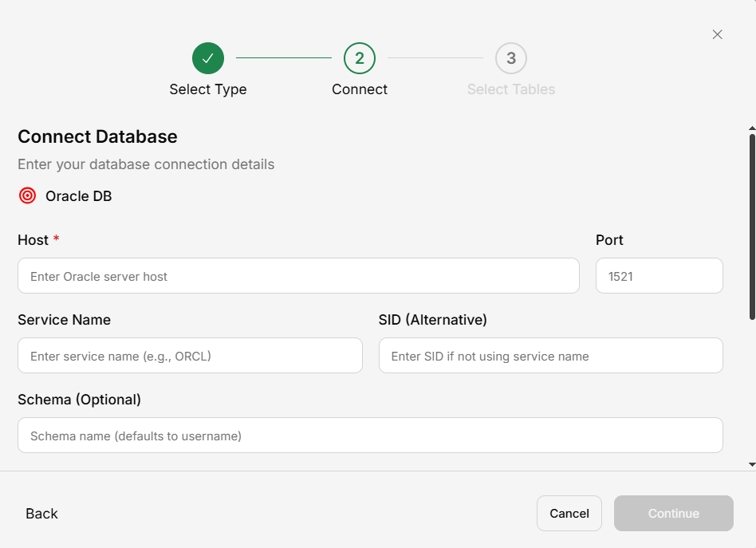The image size is (756, 548).
Task: Close the database connection dialog
Action: pyautogui.click(x=717, y=34)
